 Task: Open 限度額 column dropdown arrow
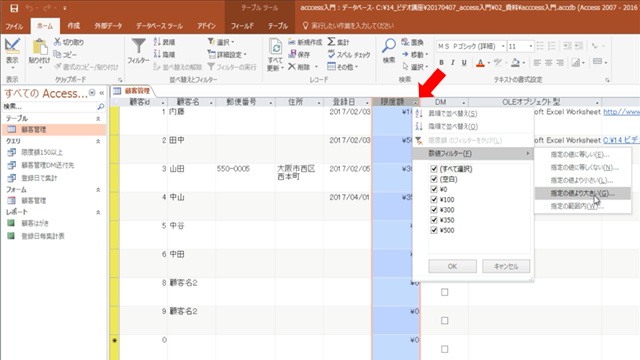415,102
